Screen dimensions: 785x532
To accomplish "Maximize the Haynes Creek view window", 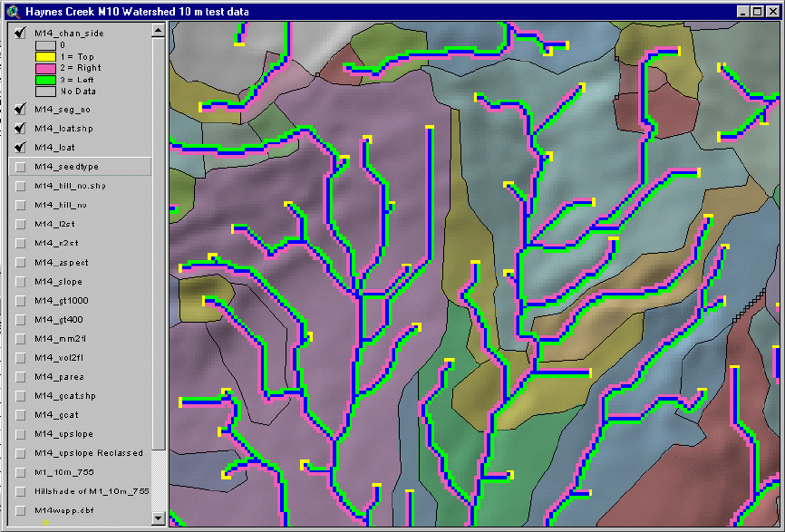I will tap(756, 11).
